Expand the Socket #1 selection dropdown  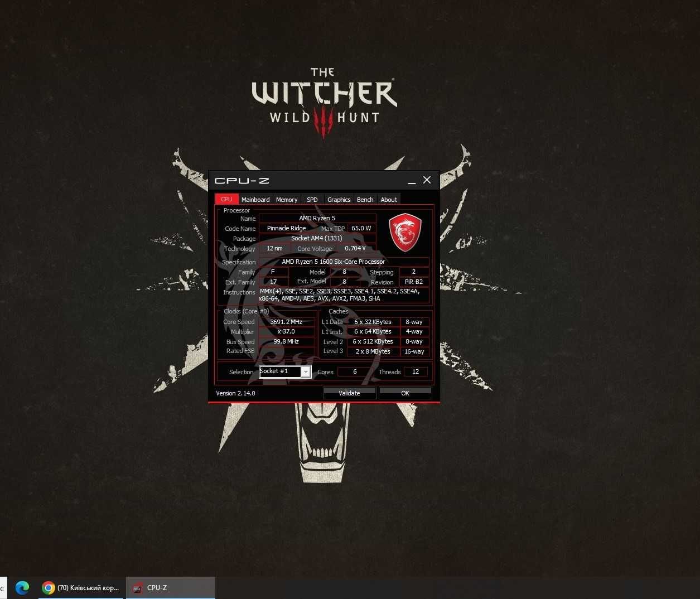306,372
